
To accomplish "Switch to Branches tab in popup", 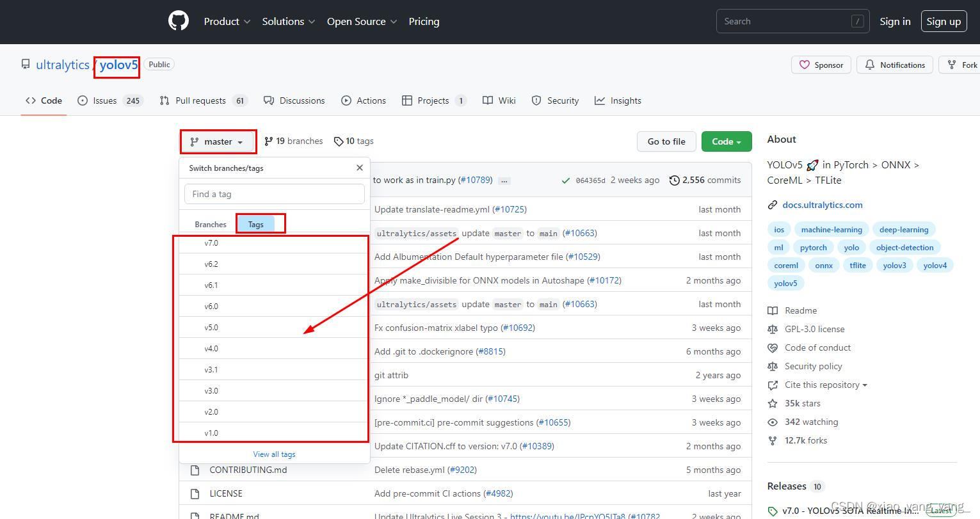I will (x=211, y=224).
